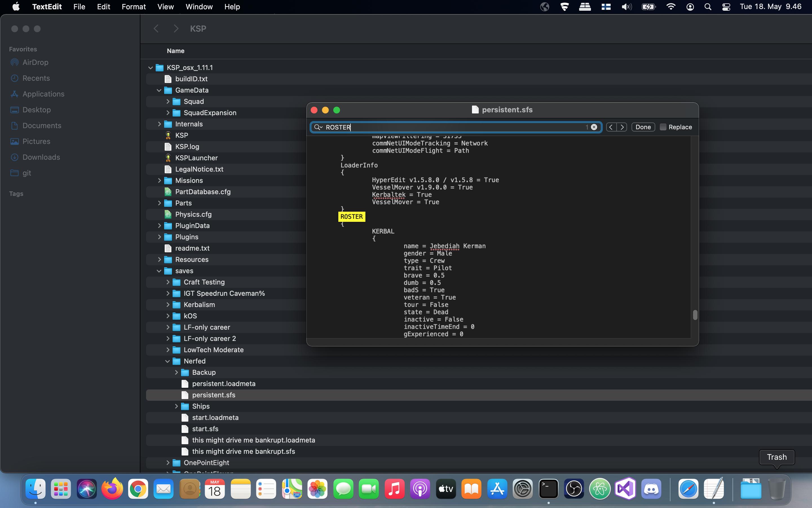Open the App Store in Dock
The height and width of the screenshot is (508, 812).
click(x=497, y=489)
